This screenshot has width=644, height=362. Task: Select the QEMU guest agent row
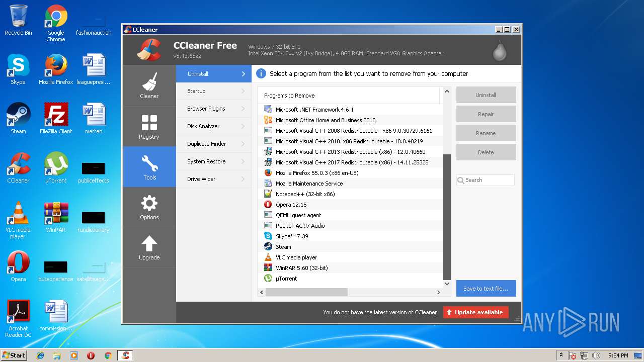coord(350,215)
